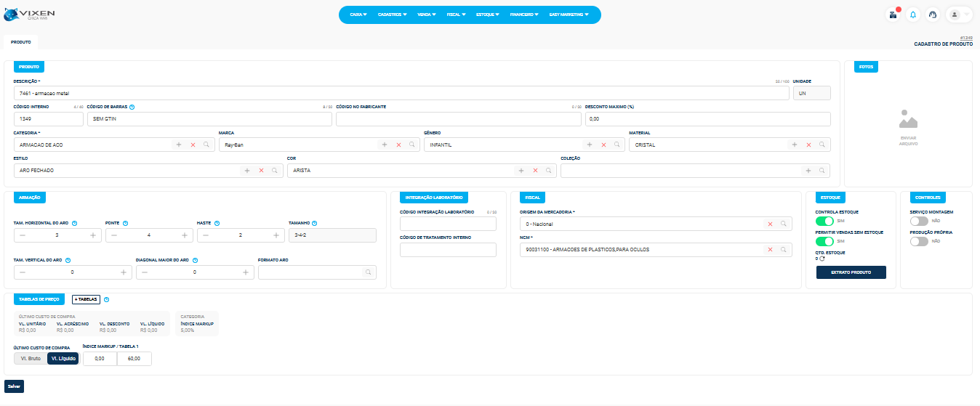Click the help icon beside Código de Barras
This screenshot has height=406, width=980.
coord(132,107)
